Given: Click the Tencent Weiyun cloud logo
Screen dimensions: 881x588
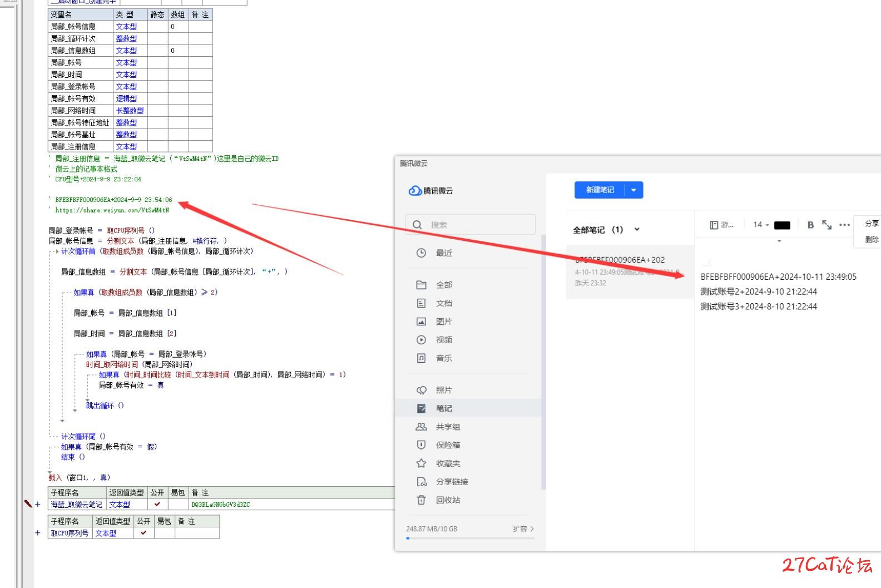Looking at the screenshot, I should [415, 191].
